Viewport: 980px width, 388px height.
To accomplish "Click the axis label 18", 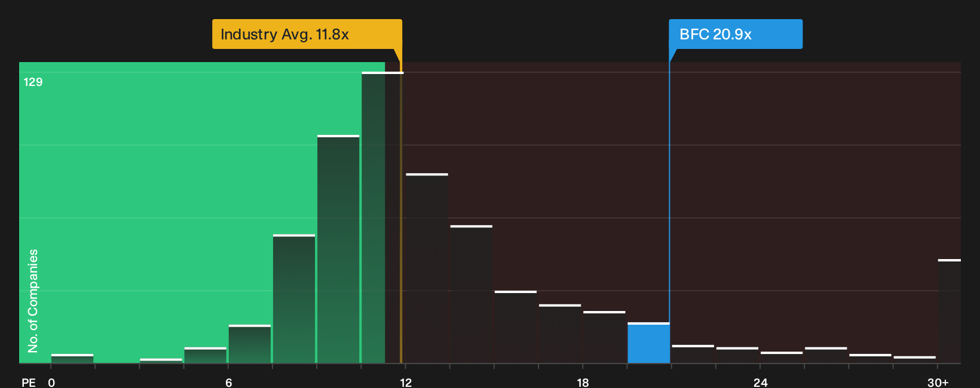I will click(x=583, y=383).
